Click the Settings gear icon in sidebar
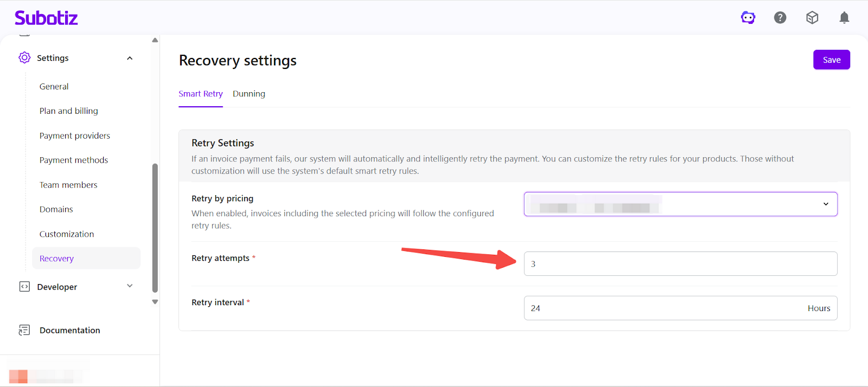The width and height of the screenshot is (868, 387). (24, 57)
